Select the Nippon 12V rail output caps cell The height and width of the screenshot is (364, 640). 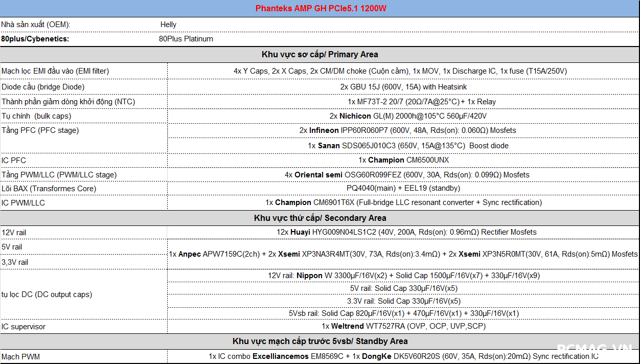[403, 276]
